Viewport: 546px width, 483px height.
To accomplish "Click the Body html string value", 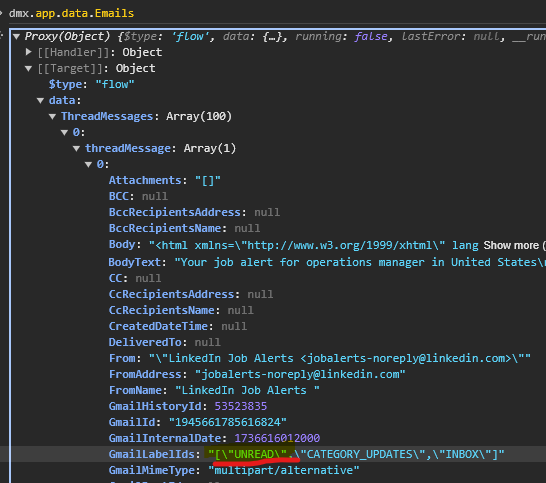I will click(x=314, y=246).
